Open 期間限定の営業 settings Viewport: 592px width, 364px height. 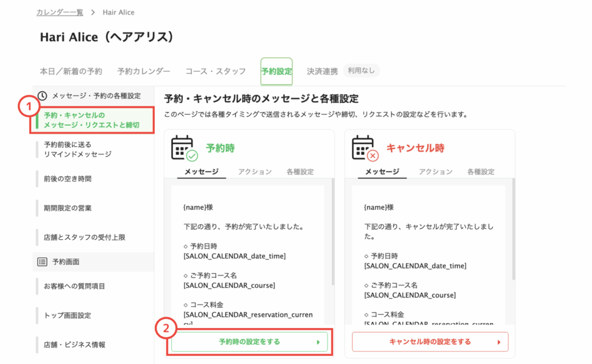[68, 208]
